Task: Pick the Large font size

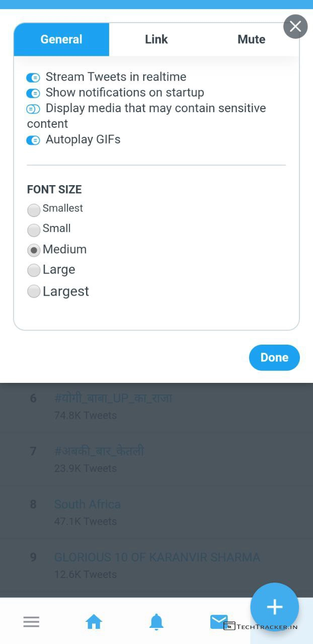Action: coord(34,270)
